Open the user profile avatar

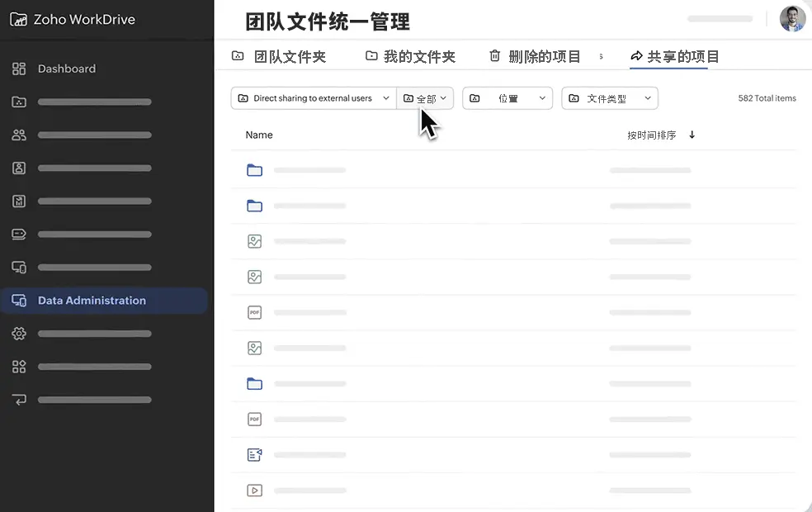pyautogui.click(x=791, y=18)
